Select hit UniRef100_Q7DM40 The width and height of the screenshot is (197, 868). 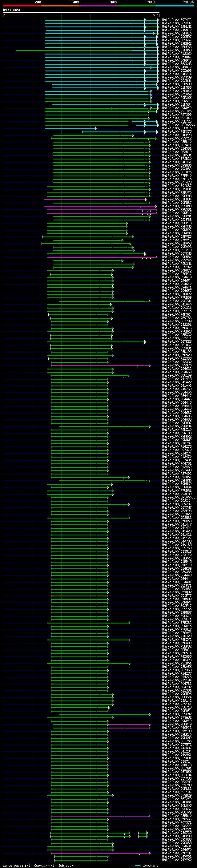[x=177, y=91]
